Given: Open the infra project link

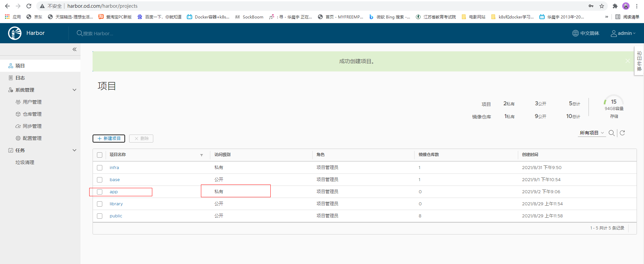Looking at the screenshot, I should coord(114,168).
